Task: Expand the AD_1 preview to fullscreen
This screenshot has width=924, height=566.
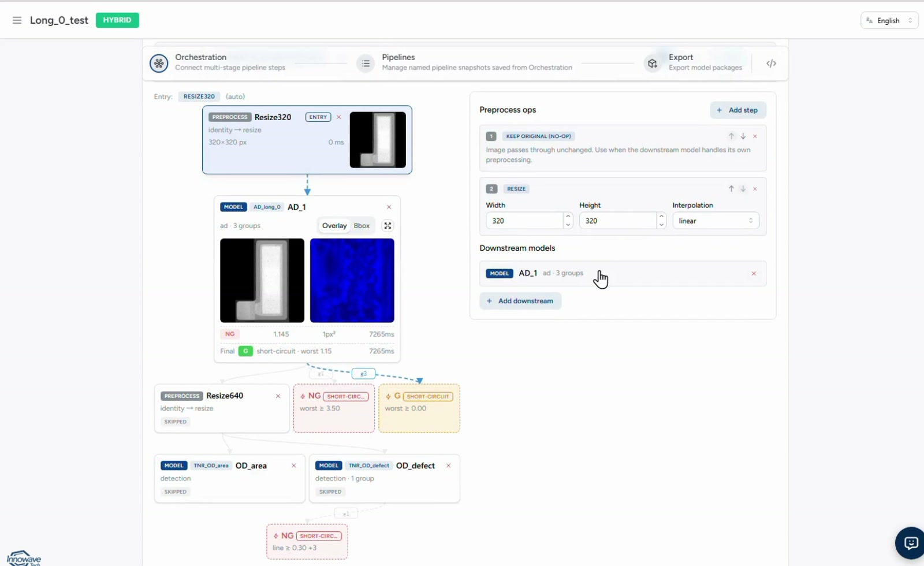Action: pos(388,226)
